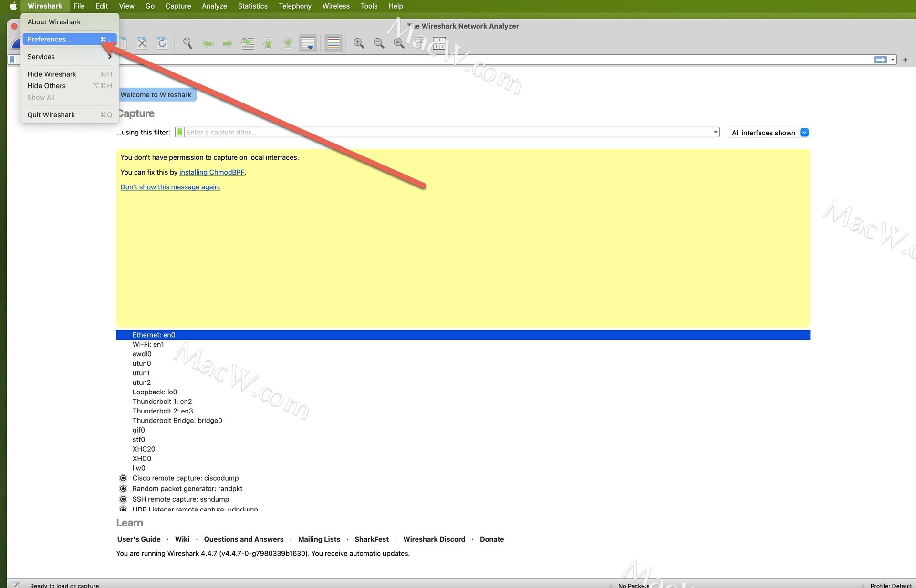
Task: Open the Go menu
Action: coord(150,6)
